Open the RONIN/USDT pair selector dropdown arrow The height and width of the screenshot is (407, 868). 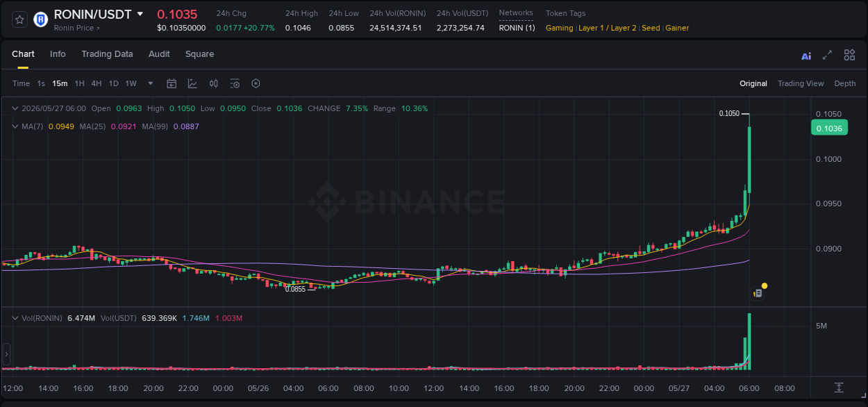tap(140, 14)
